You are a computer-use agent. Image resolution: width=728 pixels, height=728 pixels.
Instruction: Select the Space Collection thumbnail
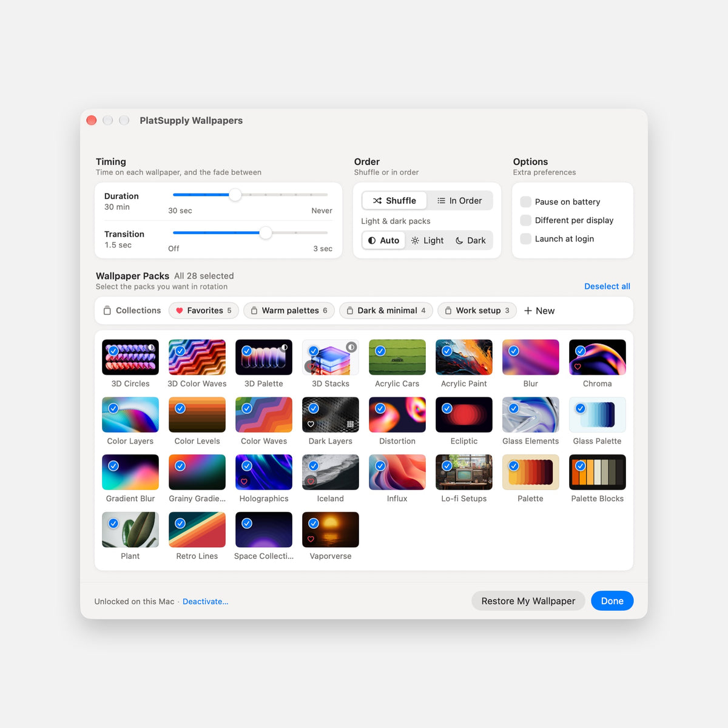(x=264, y=530)
